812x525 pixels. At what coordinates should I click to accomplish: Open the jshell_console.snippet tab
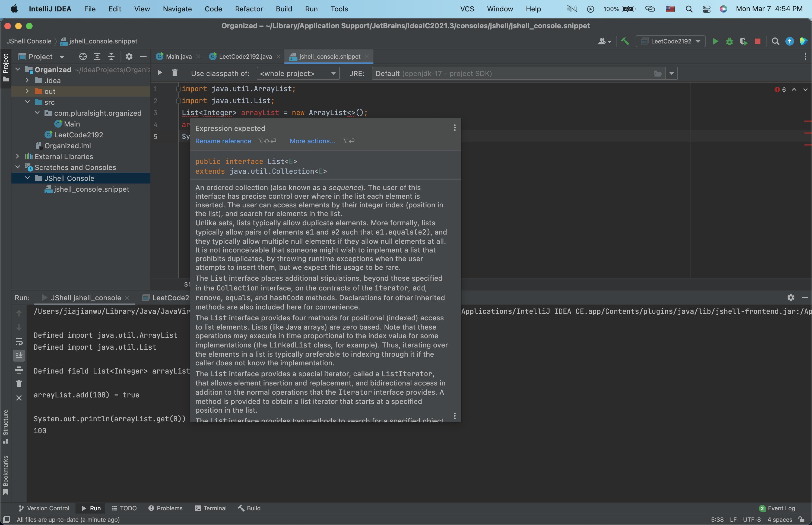click(329, 57)
